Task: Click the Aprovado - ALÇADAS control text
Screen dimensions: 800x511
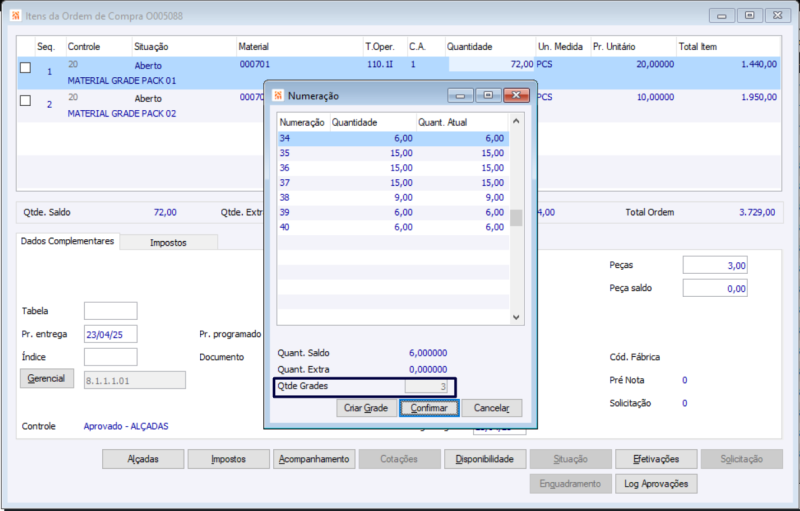Action: coord(126,426)
